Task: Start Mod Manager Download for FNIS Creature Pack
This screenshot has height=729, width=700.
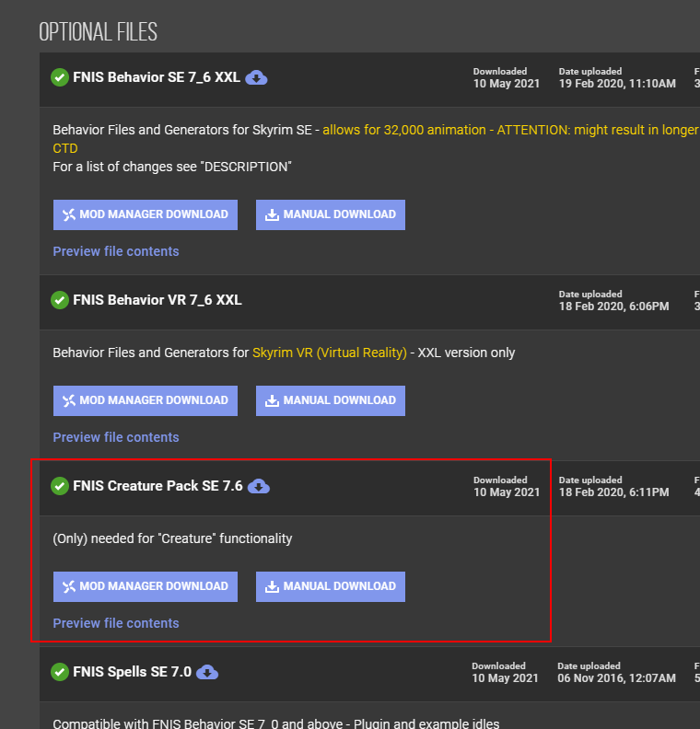Action: 146,586
